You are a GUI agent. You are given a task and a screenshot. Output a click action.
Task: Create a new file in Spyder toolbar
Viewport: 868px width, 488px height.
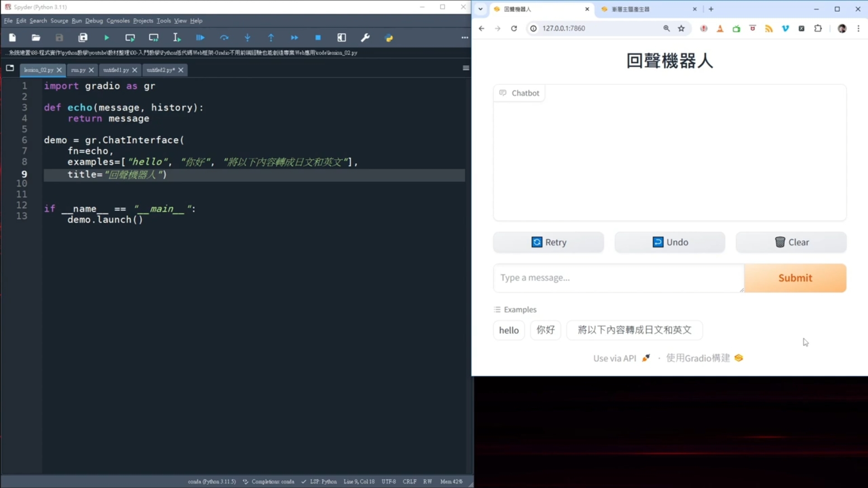12,38
